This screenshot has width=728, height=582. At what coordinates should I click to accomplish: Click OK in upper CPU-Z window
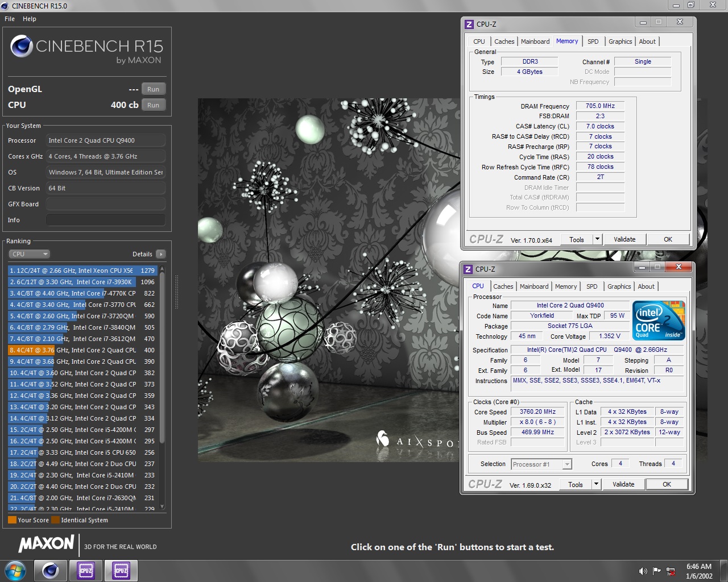pos(668,240)
